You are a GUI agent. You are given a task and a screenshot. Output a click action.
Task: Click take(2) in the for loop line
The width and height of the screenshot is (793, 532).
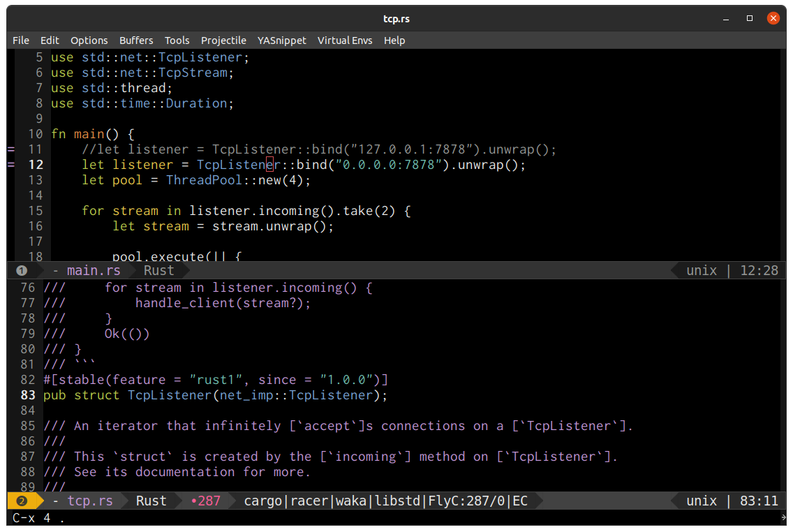pos(369,211)
